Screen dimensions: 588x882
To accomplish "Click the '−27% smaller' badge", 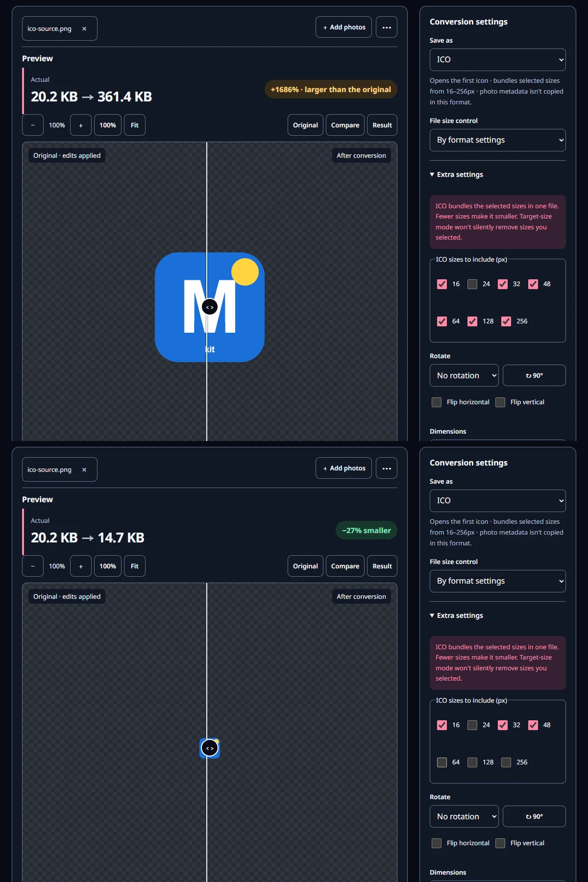I will coord(367,531).
